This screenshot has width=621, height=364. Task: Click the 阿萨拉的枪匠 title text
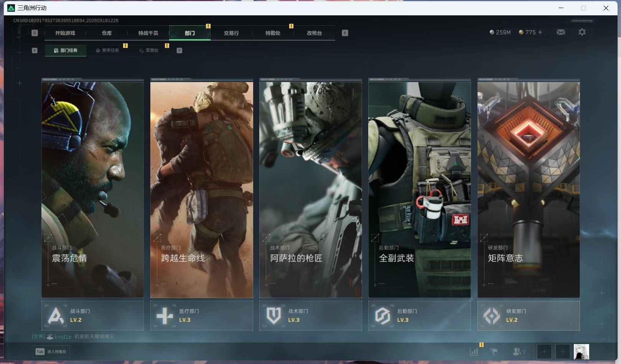296,258
